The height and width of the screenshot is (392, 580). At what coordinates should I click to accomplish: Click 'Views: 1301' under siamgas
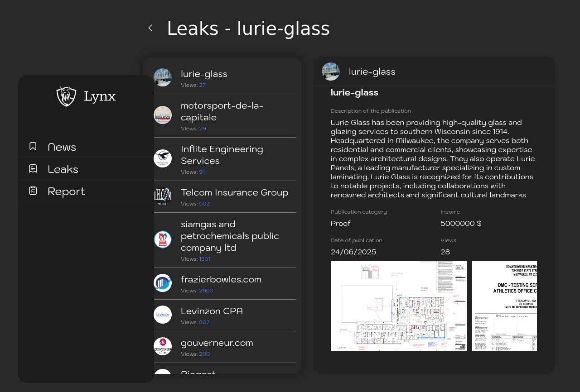(x=196, y=259)
